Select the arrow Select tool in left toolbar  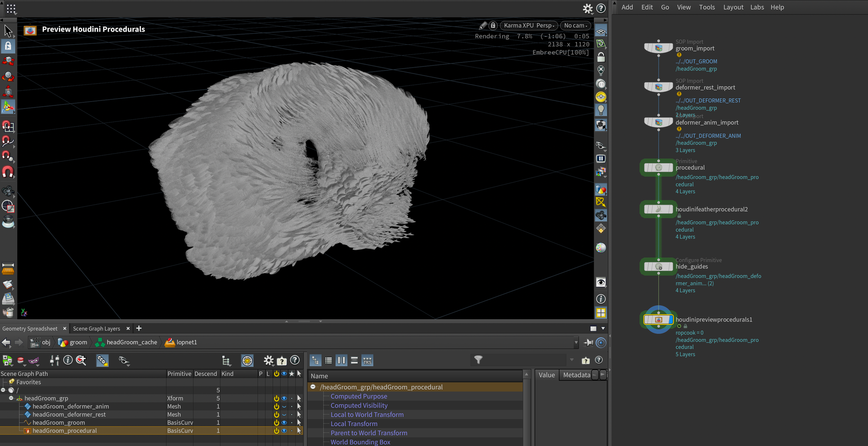[8, 31]
